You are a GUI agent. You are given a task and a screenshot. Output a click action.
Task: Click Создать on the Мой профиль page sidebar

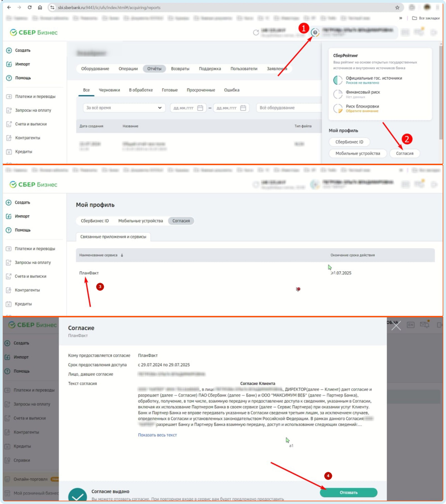pos(18,202)
